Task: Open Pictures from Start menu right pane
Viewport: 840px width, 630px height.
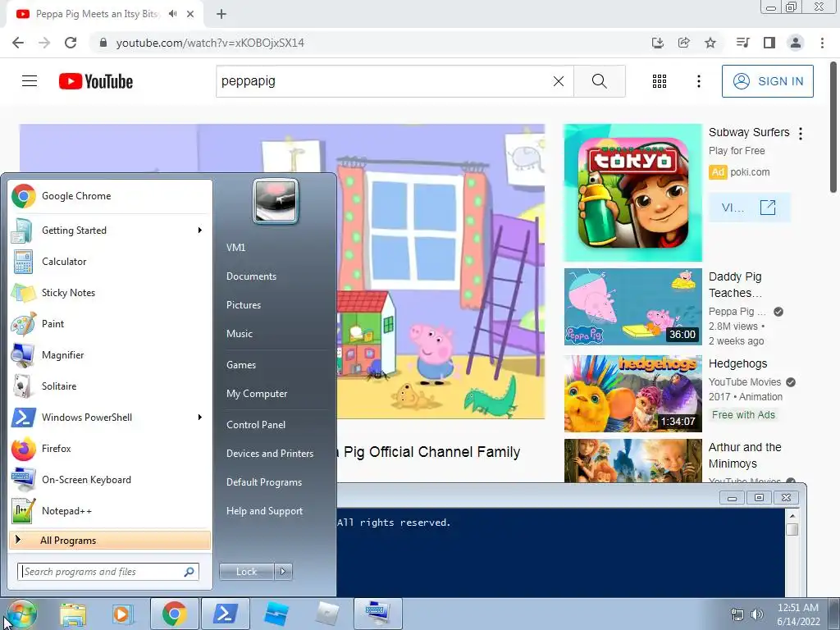Action: 244,305
